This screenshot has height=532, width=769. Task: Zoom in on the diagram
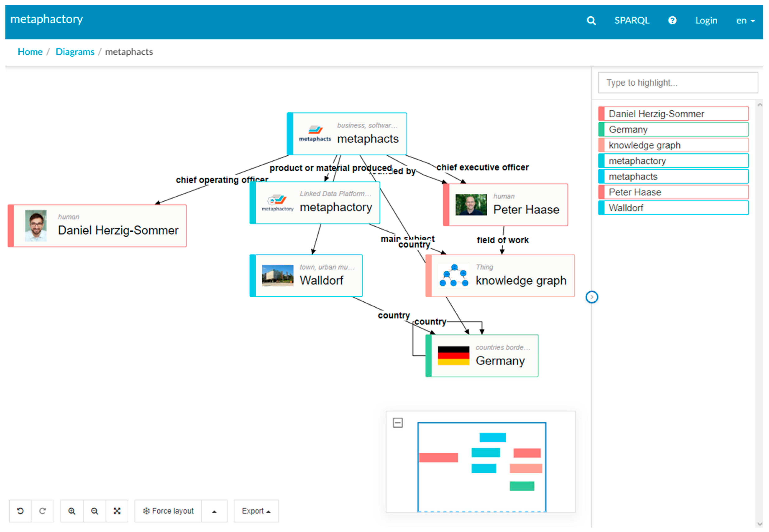pyautogui.click(x=72, y=511)
